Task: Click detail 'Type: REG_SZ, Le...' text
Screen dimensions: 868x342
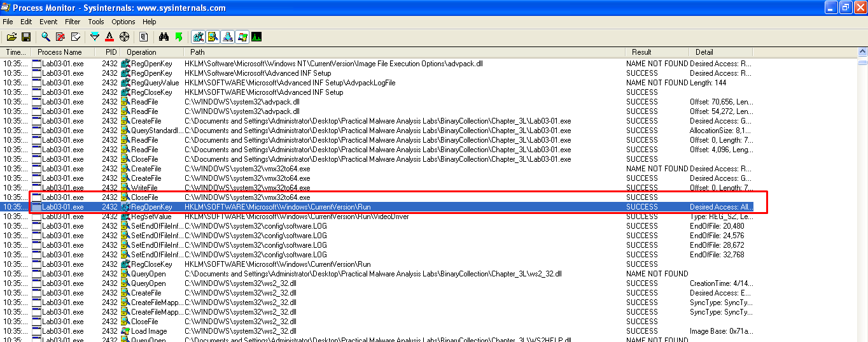Action: click(721, 217)
